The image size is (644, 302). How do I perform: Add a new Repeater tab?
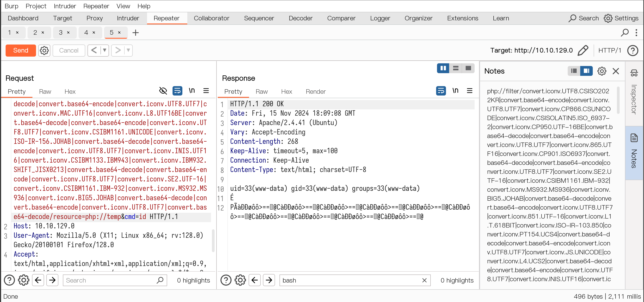pos(136,33)
